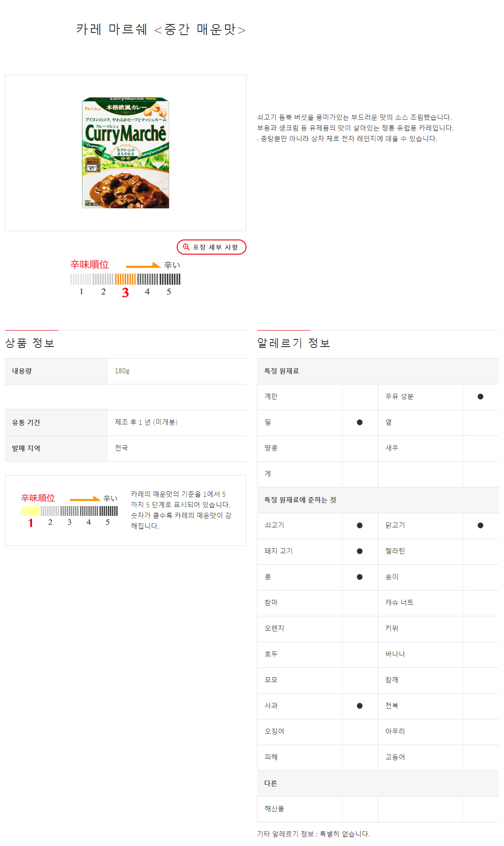
Task: Click the allergen dot beside 닭고기
Action: [x=480, y=526]
